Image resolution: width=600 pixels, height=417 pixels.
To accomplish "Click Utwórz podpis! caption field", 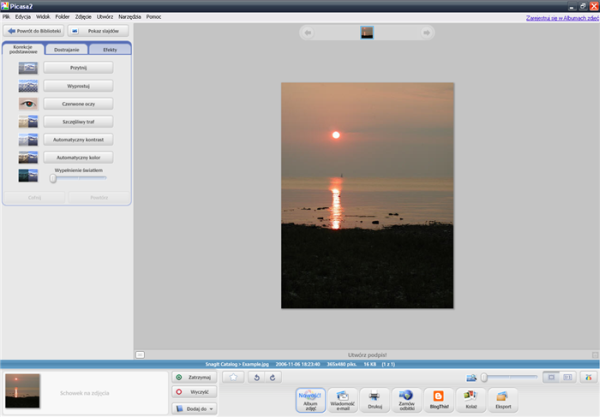I will point(367,355).
